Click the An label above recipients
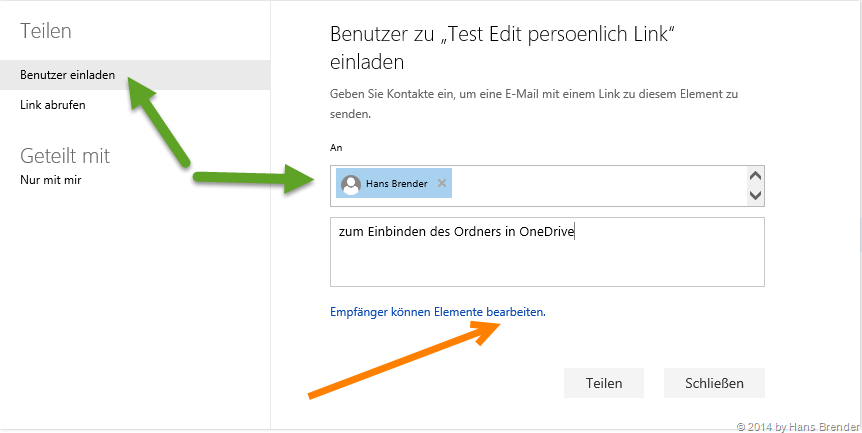The height and width of the screenshot is (433, 862). tap(336, 147)
